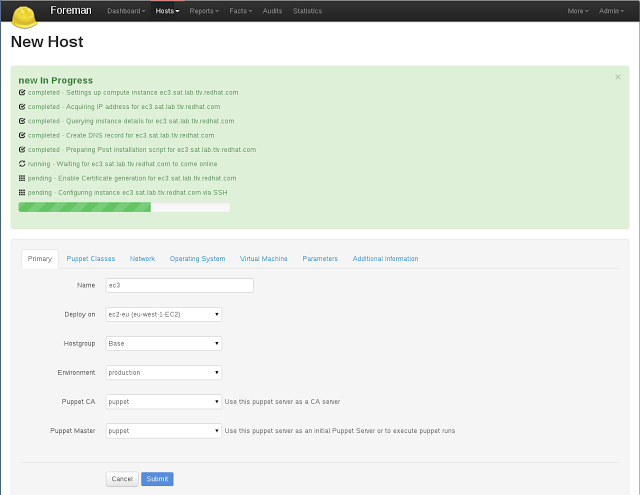This screenshot has height=495, width=640.
Task: Click 'Enable Certificate generation' task text
Action: pyautogui.click(x=147, y=178)
